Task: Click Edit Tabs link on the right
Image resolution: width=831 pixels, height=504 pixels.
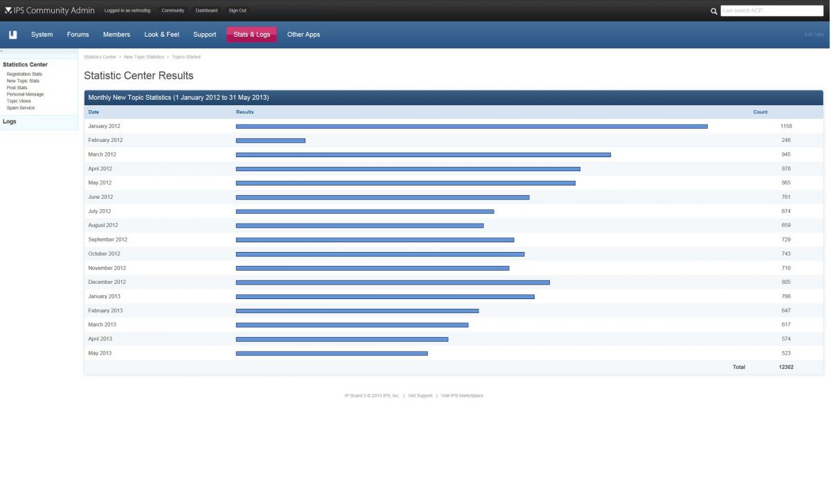Action: [x=814, y=35]
